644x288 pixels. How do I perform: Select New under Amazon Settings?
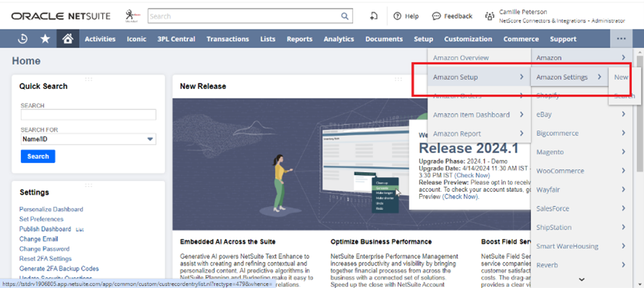[621, 77]
